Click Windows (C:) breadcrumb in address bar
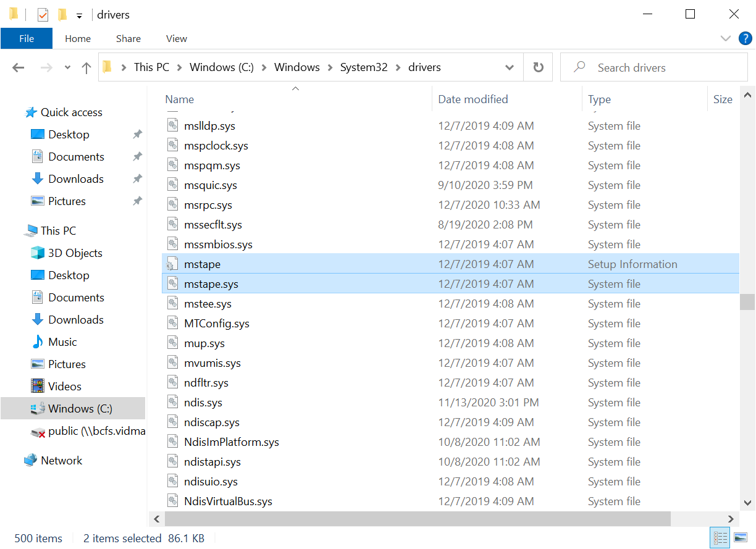 pyautogui.click(x=222, y=67)
